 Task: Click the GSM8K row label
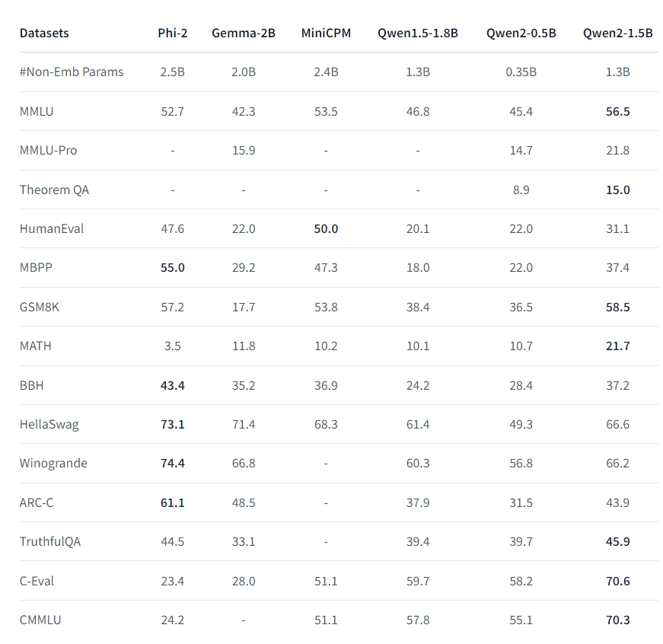pyautogui.click(x=40, y=307)
